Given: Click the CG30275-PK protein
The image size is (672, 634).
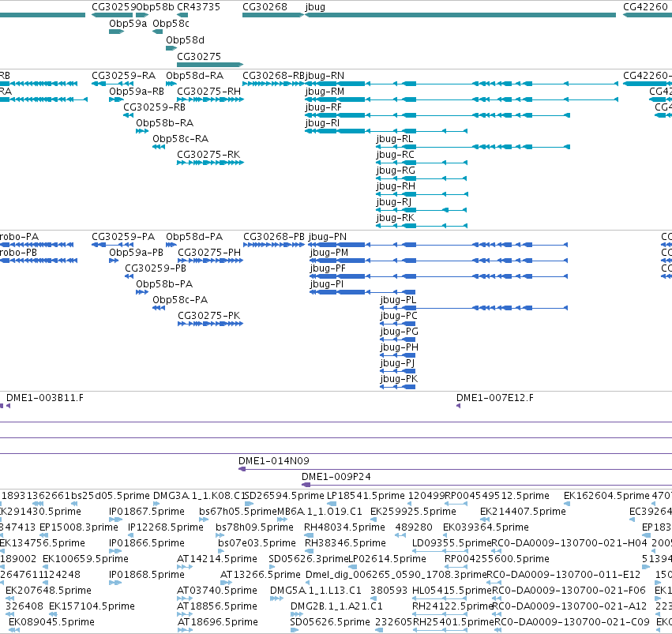Looking at the screenshot, I should [210, 324].
